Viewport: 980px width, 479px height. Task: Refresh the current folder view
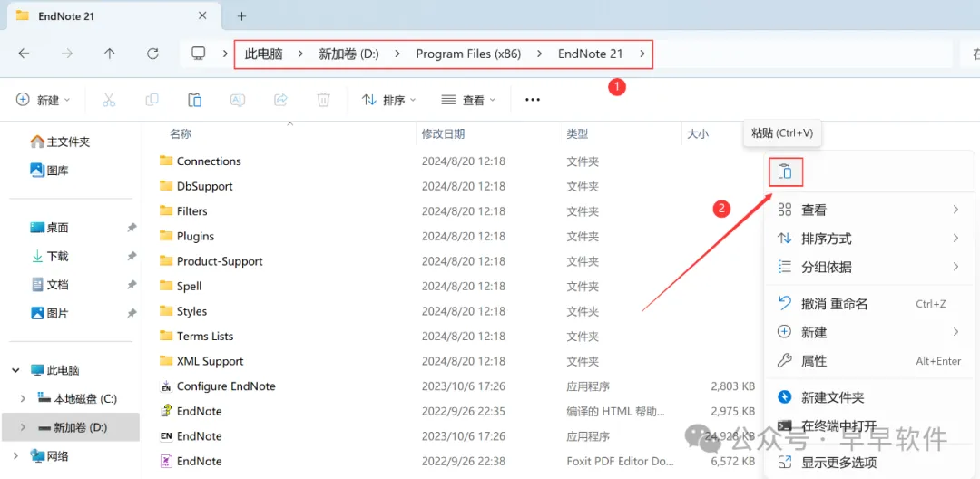tap(152, 54)
